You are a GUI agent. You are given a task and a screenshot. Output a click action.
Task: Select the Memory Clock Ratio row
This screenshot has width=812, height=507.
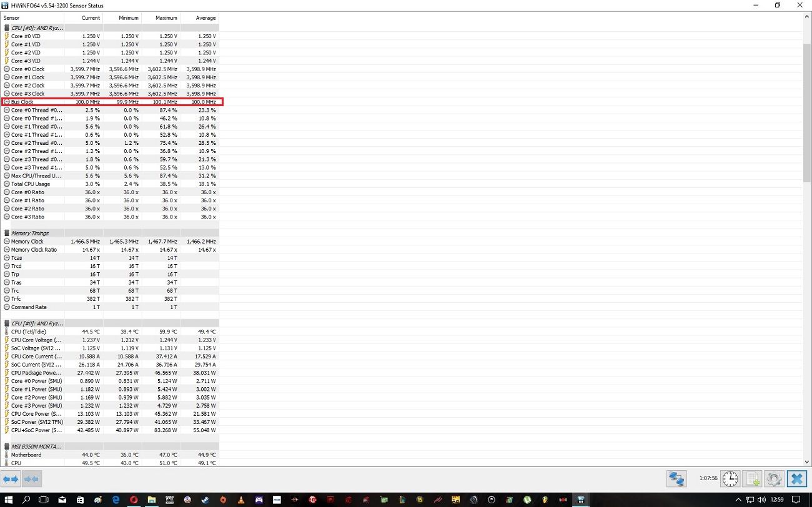[x=109, y=250]
